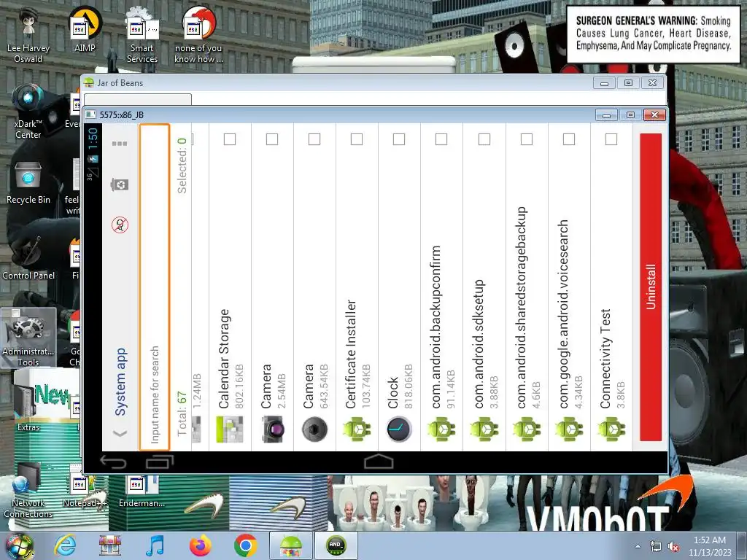
Task: Tap the Android back navigation button
Action: click(113, 462)
